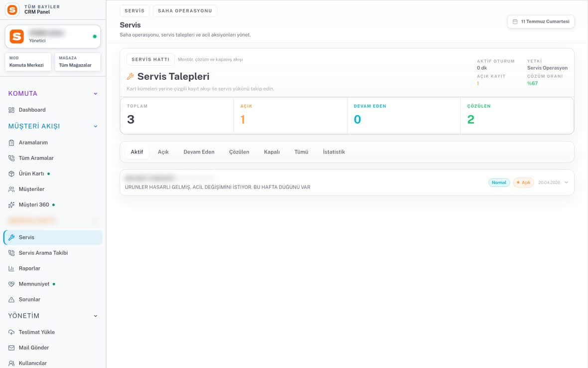
Task: Click the SERVİS breadcrumb pill
Action: 135,11
